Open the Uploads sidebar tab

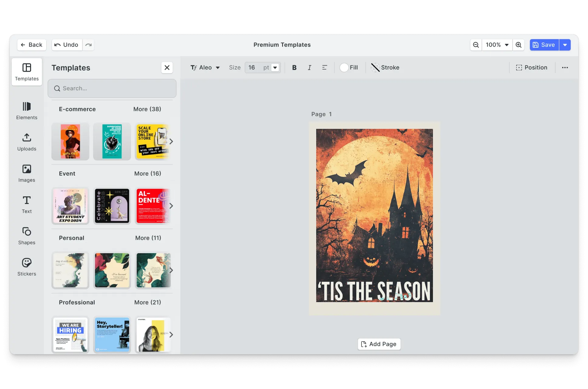(27, 142)
